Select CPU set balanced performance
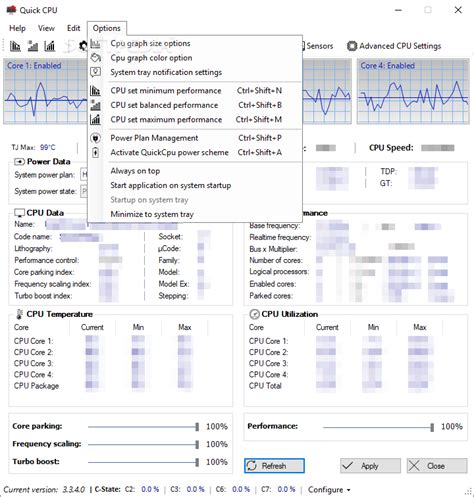 pyautogui.click(x=195, y=105)
